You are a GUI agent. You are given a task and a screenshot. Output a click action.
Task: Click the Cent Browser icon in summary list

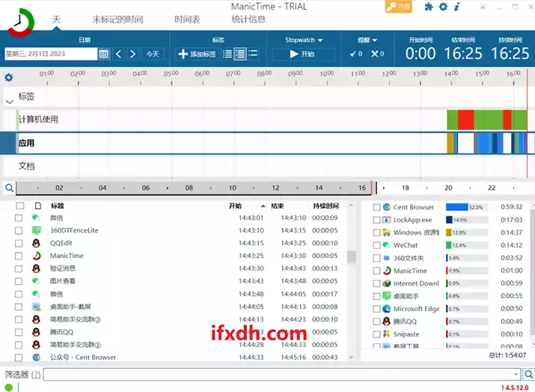pyautogui.click(x=386, y=207)
